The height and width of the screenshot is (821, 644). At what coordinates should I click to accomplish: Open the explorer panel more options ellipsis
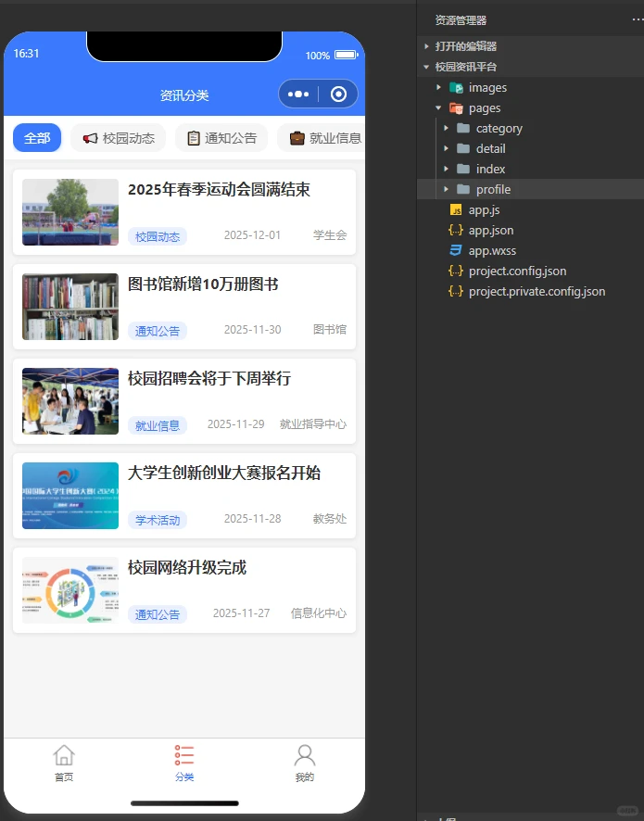click(x=638, y=19)
